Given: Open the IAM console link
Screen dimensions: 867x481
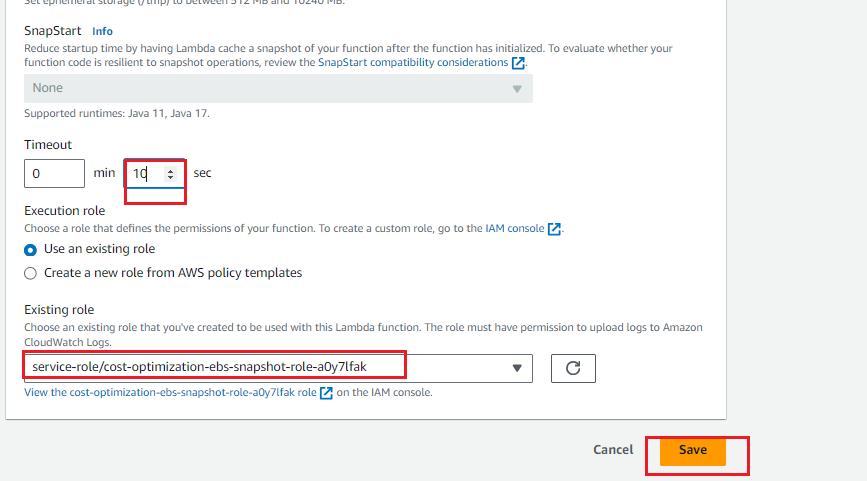Looking at the screenshot, I should [x=515, y=228].
